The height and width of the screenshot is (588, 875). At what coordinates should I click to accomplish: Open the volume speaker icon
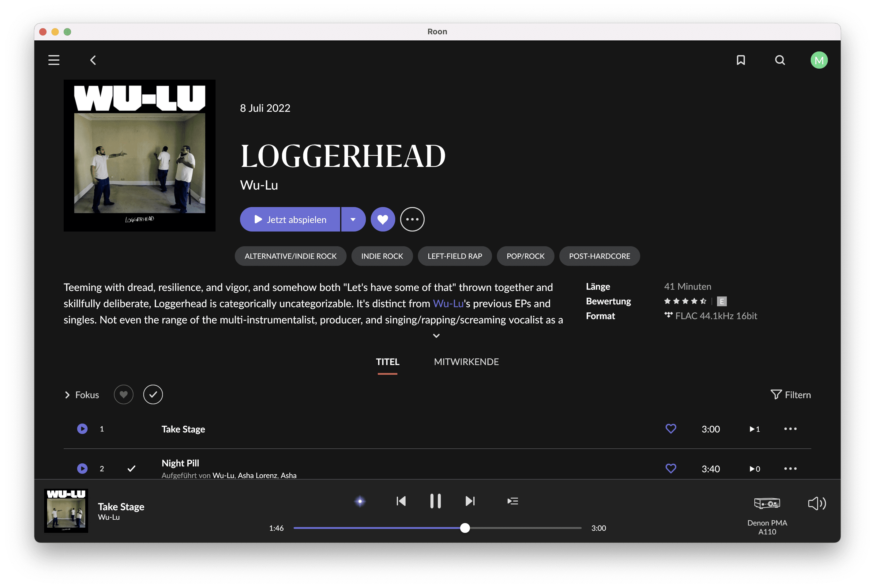[x=817, y=503]
